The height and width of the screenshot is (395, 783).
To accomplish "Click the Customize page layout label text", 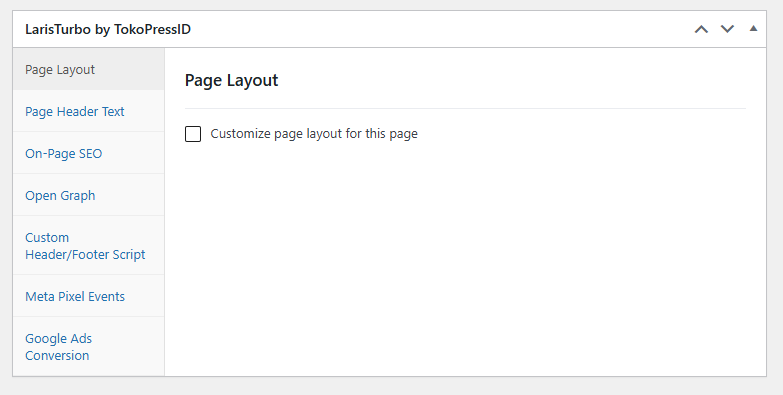I will pos(314,134).
